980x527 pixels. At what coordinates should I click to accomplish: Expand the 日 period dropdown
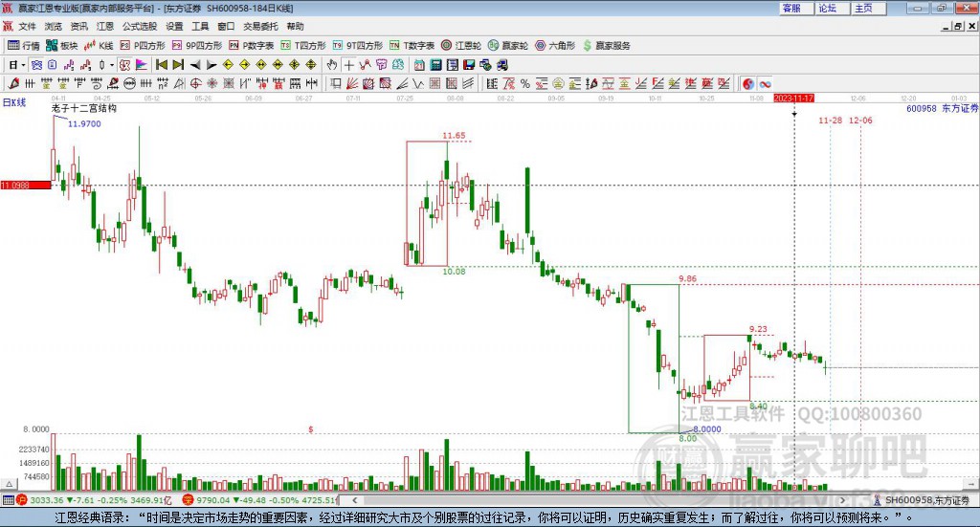[x=23, y=65]
